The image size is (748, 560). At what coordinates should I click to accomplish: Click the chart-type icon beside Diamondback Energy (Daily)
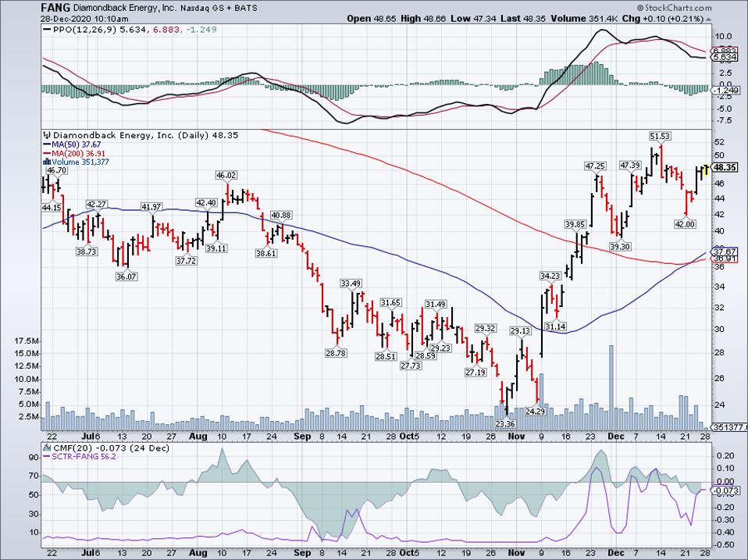coord(47,135)
